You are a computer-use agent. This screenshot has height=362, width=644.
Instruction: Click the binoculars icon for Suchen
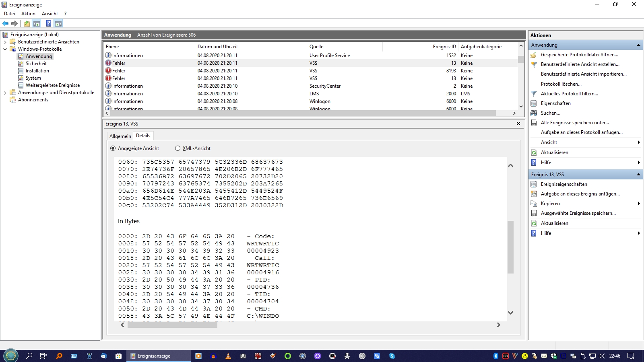point(534,113)
